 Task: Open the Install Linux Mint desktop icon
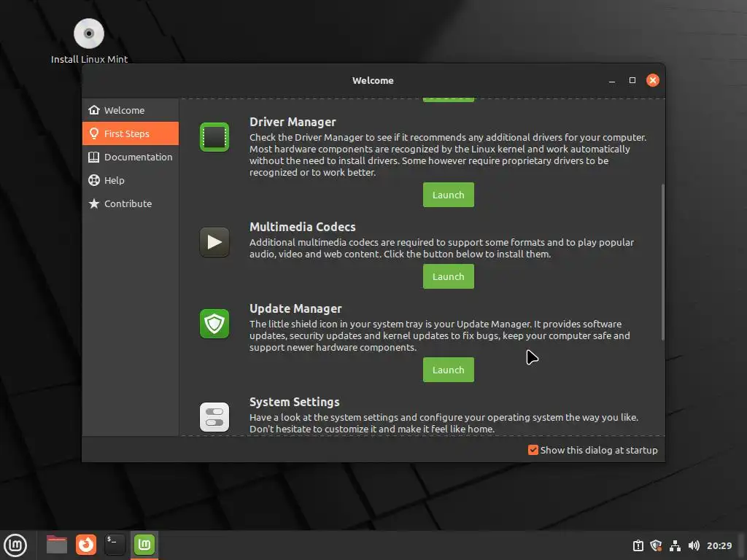(89, 42)
